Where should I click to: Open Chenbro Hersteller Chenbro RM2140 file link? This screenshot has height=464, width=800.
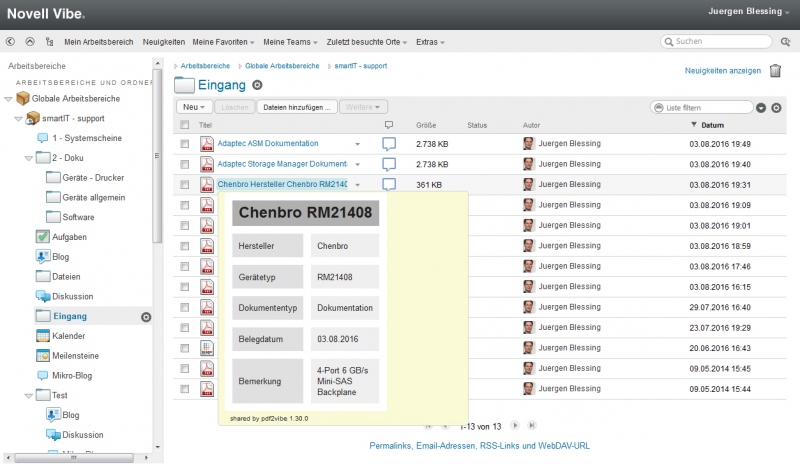click(x=282, y=184)
